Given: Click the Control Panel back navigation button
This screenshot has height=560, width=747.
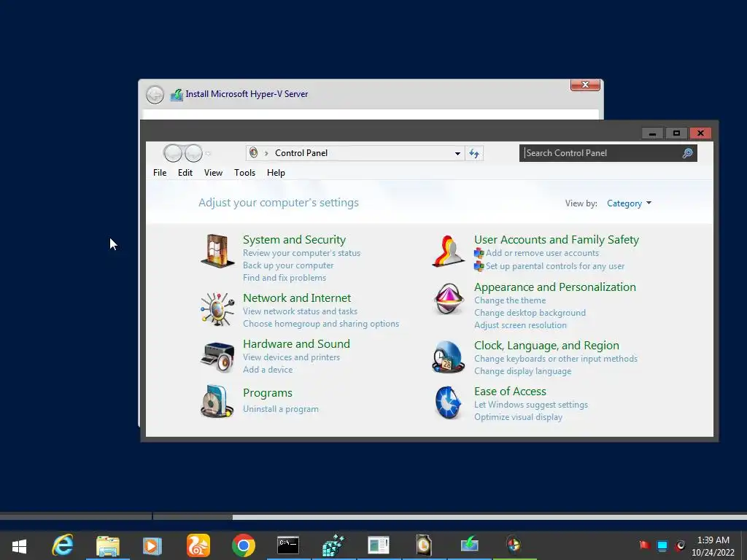Looking at the screenshot, I should [x=173, y=153].
